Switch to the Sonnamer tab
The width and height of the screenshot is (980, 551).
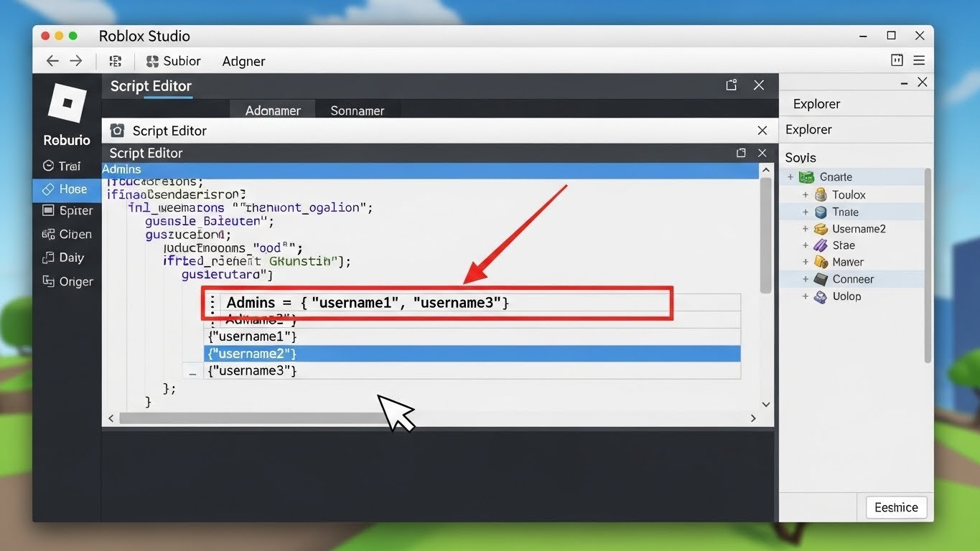coord(357,110)
